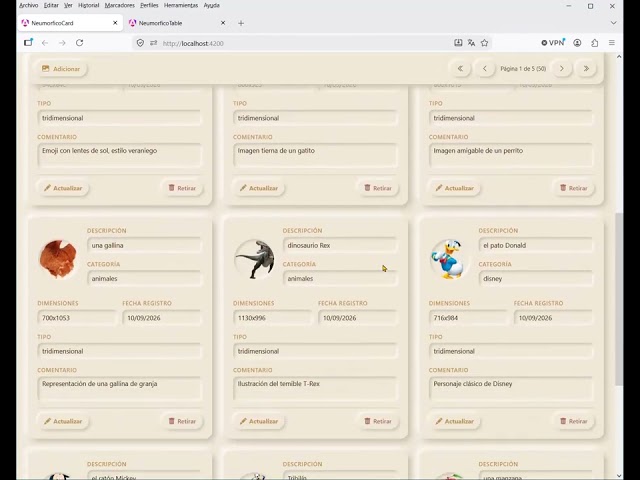Open the extensions puzzle icon
Screen dimensions: 640x480
(594, 43)
